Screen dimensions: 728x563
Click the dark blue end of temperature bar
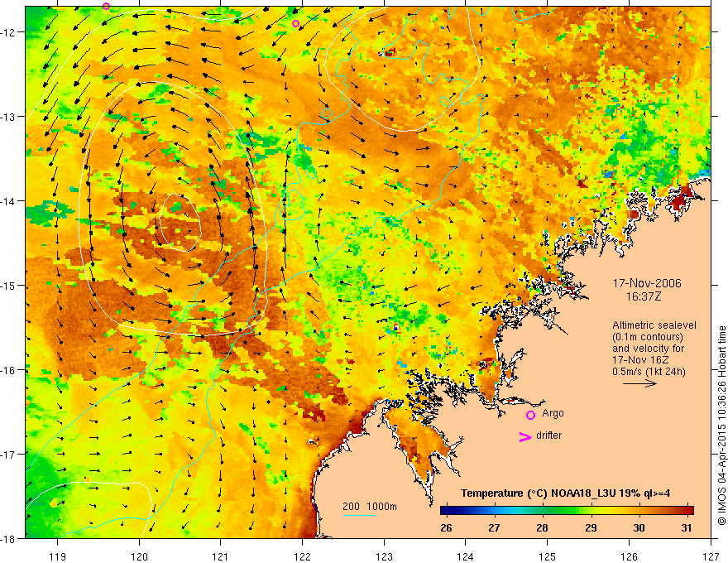[445, 511]
